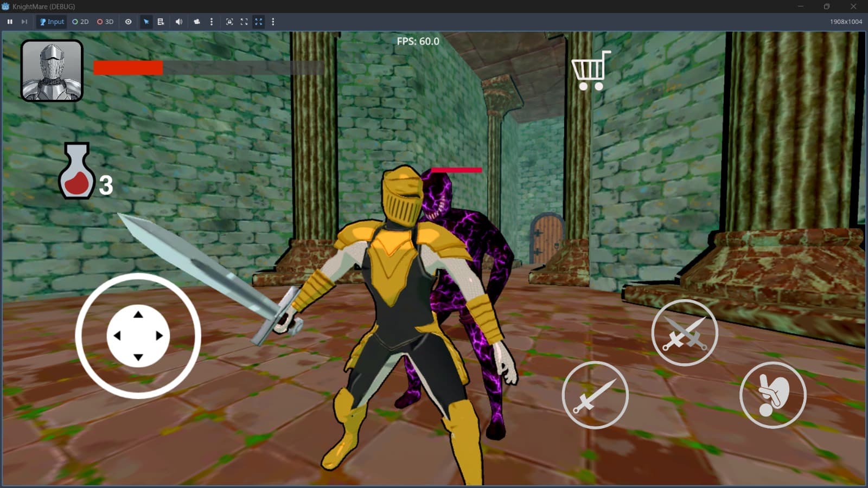Activate the select tool arrow
Screen dimensions: 868x488
click(146, 22)
